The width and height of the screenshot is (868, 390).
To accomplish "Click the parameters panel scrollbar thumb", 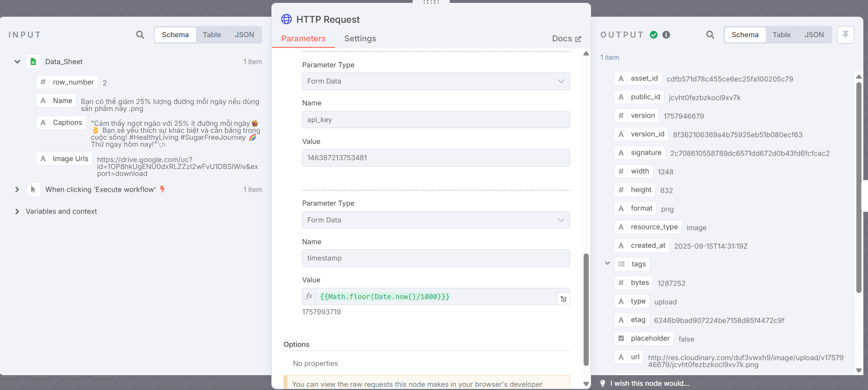I will (586, 310).
